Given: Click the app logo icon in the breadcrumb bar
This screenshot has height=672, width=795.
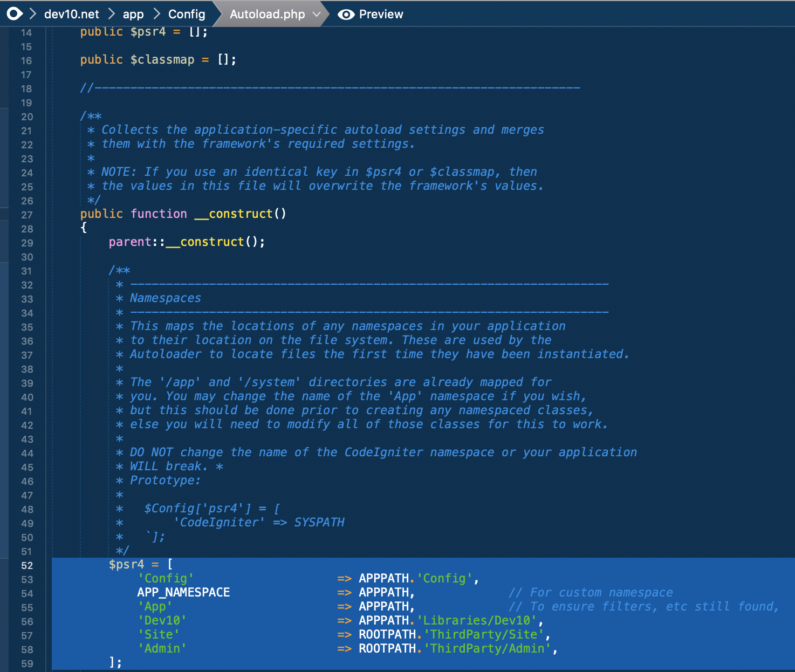Looking at the screenshot, I should point(15,14).
